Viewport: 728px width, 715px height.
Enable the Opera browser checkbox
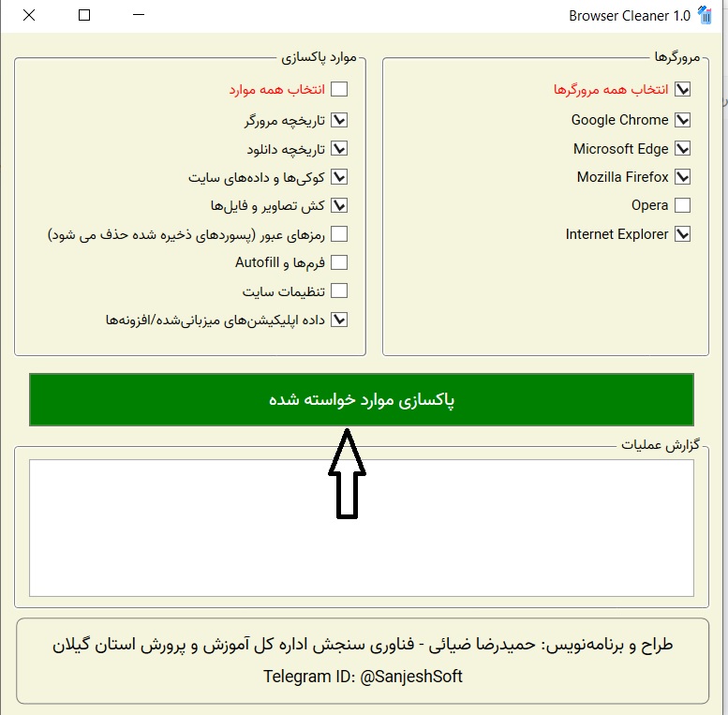coord(682,205)
